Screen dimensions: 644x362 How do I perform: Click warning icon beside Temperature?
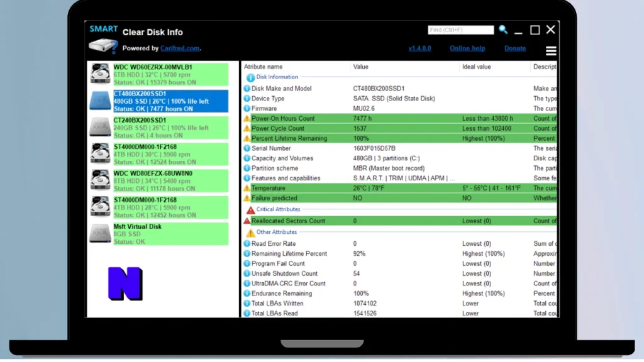[247, 188]
